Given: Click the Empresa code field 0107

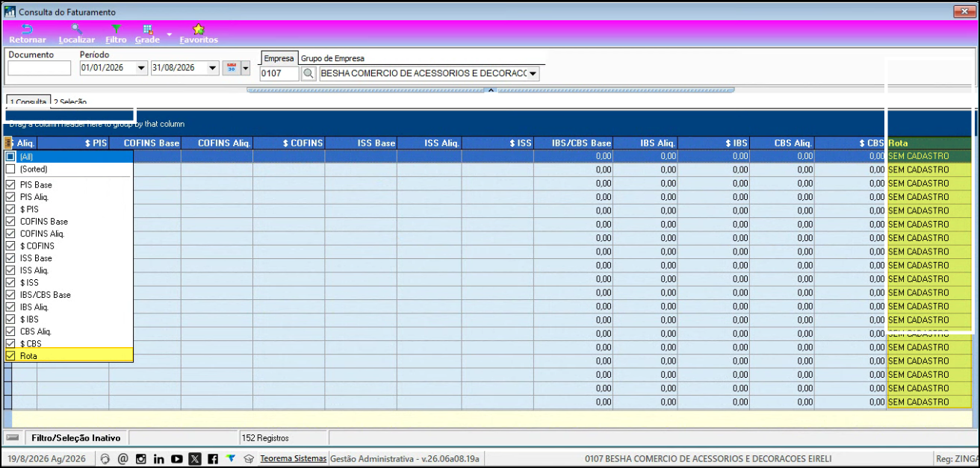Looking at the screenshot, I should click(x=279, y=73).
